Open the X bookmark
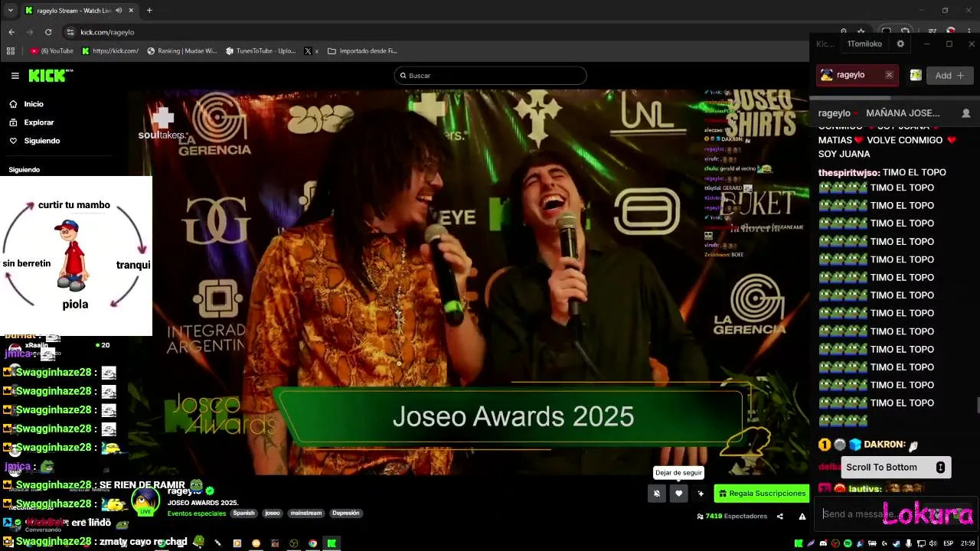980x551 pixels. click(311, 51)
